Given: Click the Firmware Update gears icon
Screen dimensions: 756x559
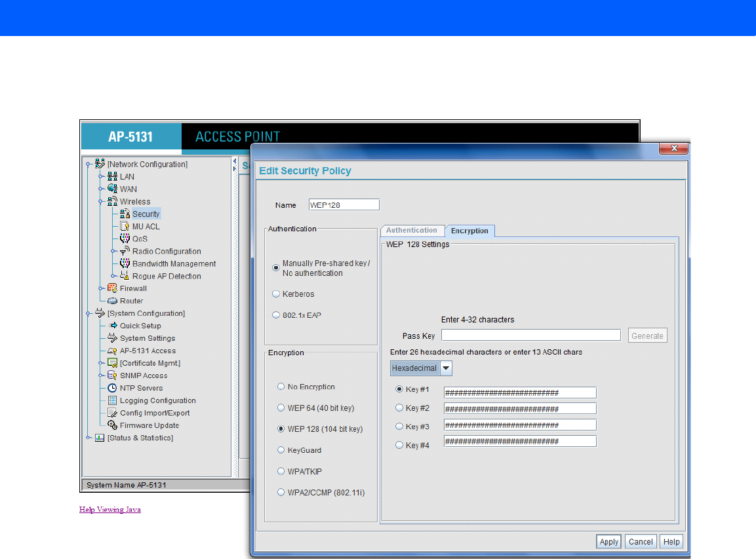Looking at the screenshot, I should [112, 425].
